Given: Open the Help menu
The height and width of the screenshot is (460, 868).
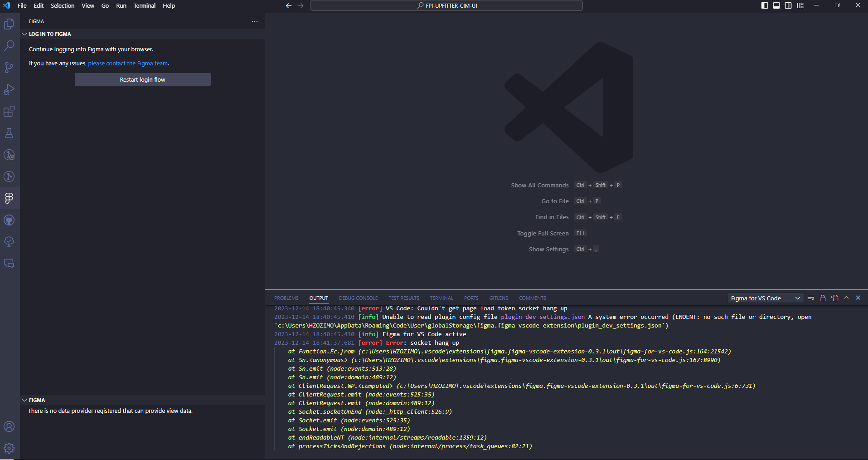Looking at the screenshot, I should coord(169,5).
